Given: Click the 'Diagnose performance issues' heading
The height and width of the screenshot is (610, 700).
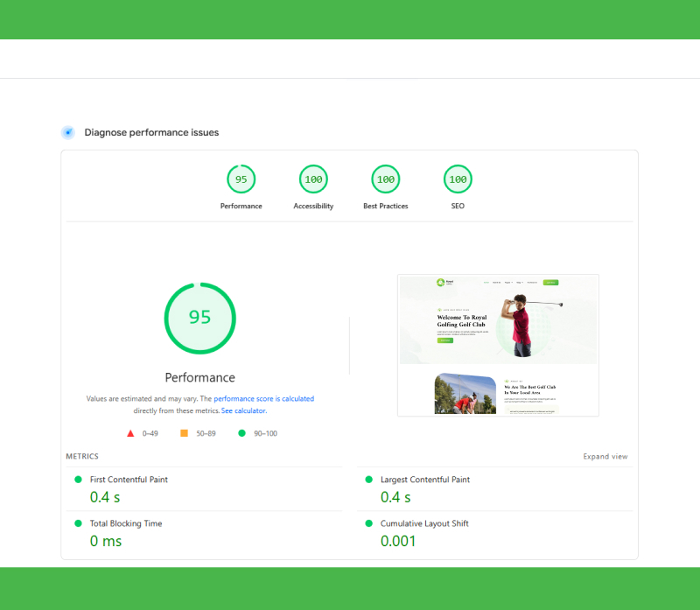Looking at the screenshot, I should [x=151, y=133].
